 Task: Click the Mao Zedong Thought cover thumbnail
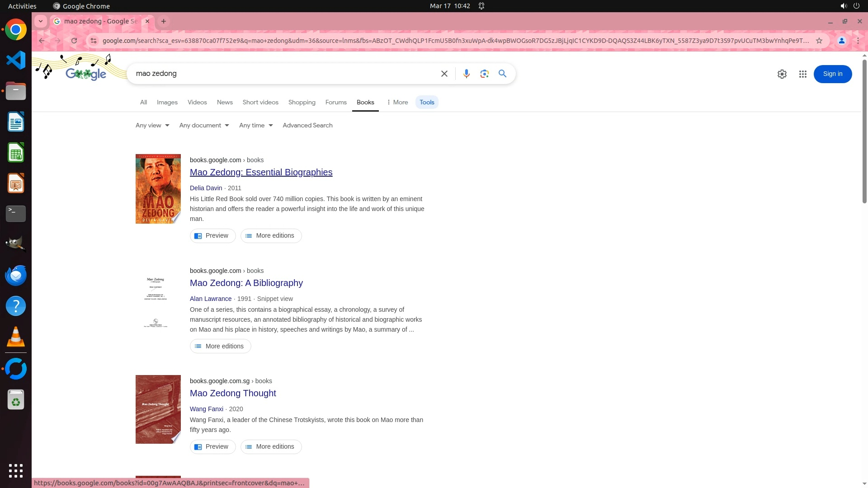pos(158,409)
